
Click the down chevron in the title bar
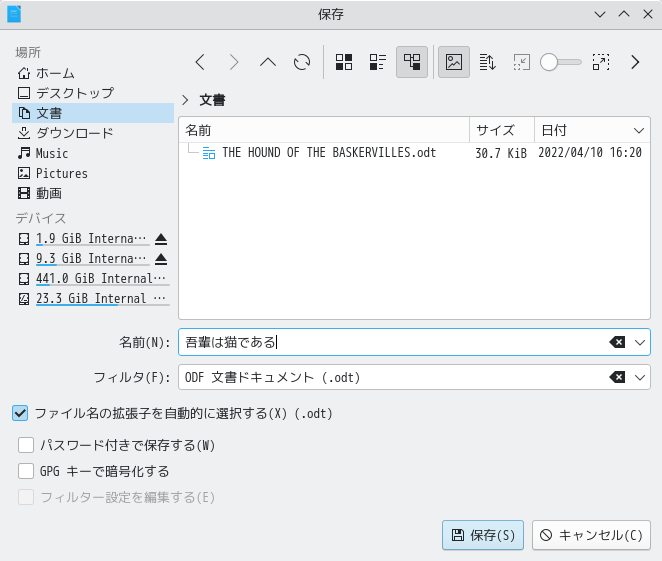[600, 14]
